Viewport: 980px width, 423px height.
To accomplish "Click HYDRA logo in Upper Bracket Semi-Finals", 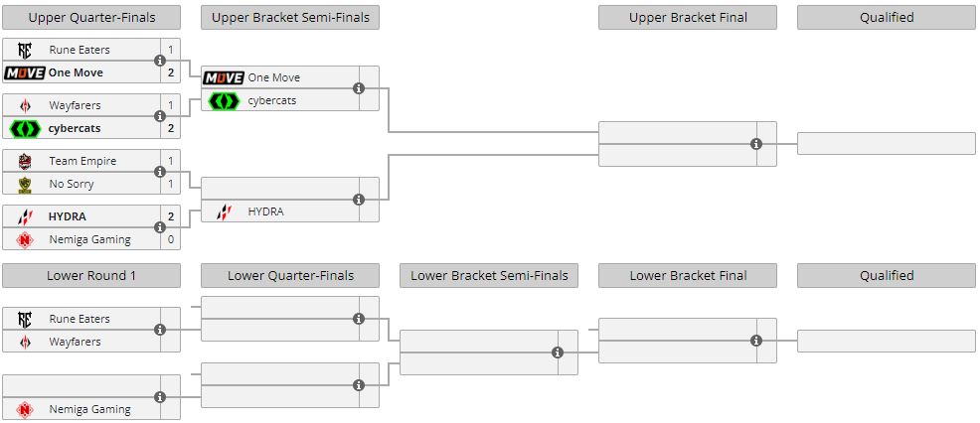I will (x=224, y=211).
